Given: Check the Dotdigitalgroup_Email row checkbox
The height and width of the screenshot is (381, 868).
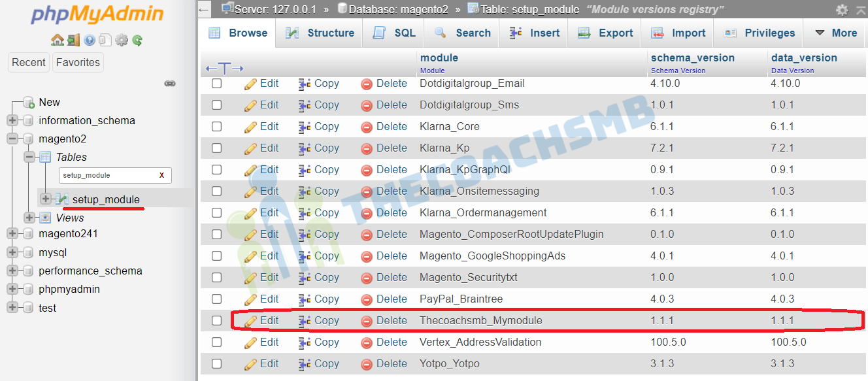Looking at the screenshot, I should [217, 84].
